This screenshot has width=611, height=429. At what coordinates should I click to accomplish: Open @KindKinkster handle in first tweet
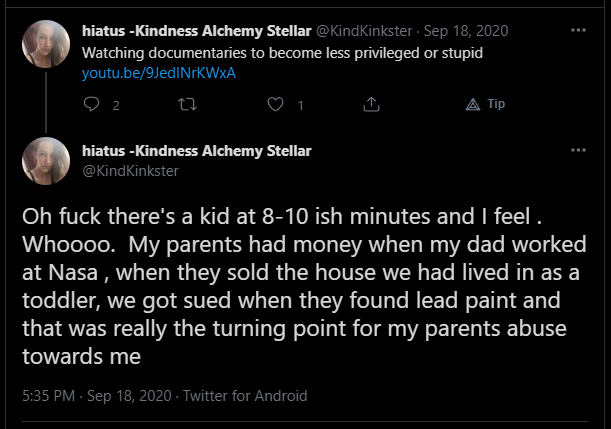click(x=364, y=31)
